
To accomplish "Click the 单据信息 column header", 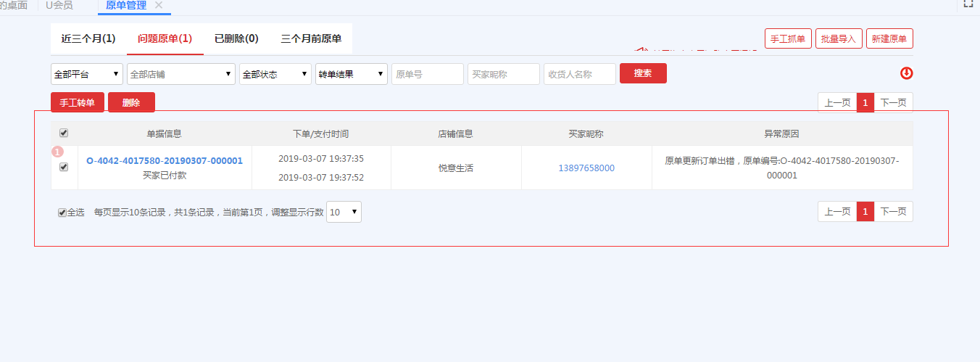I will coord(165,134).
